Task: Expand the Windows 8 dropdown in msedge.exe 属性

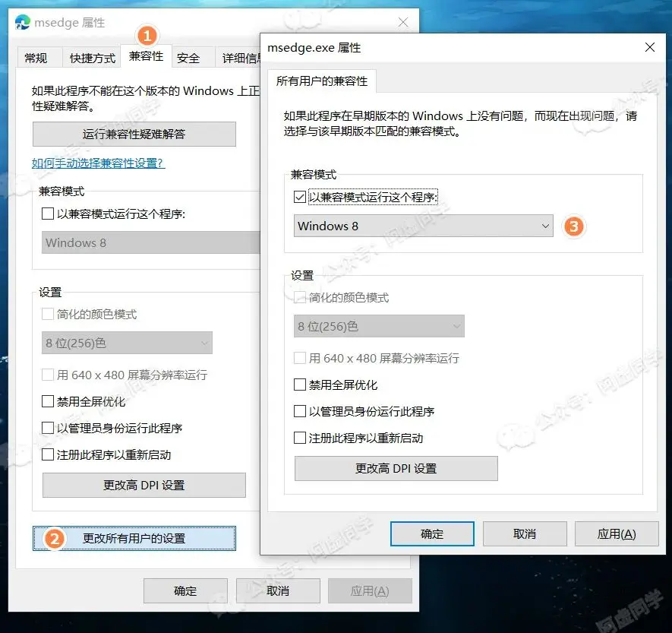Action: [424, 226]
